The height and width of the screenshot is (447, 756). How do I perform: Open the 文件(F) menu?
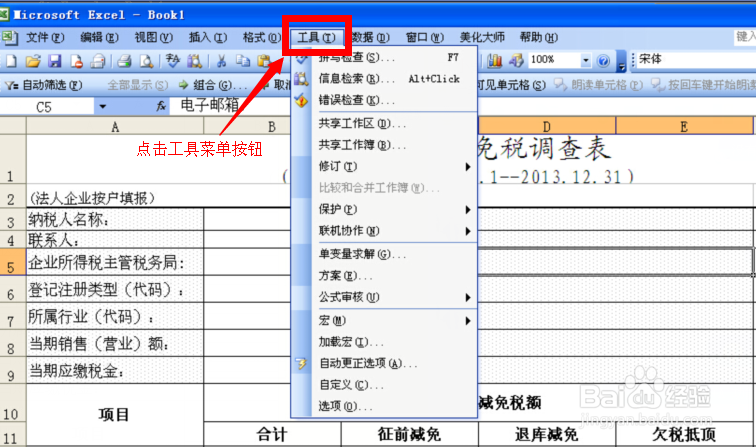tap(44, 37)
